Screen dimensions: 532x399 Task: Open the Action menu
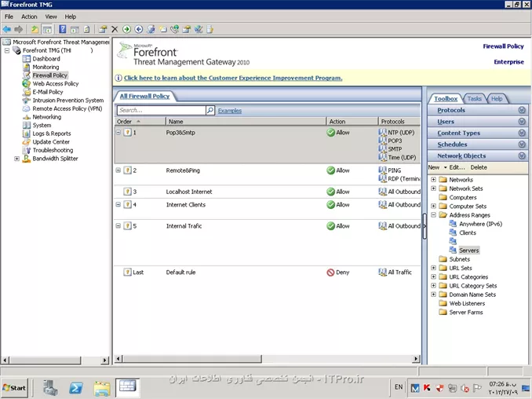[29, 16]
